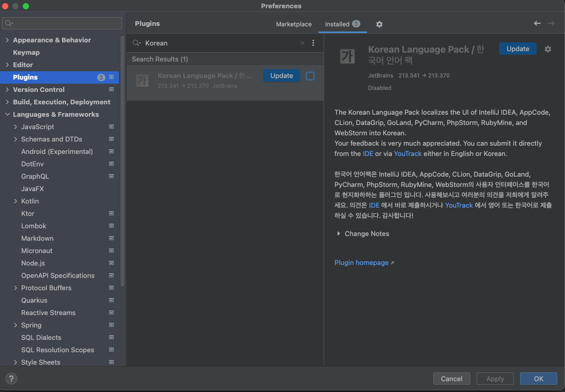The image size is (565, 392).
Task: Open the plugin search options menu
Action: coord(313,43)
